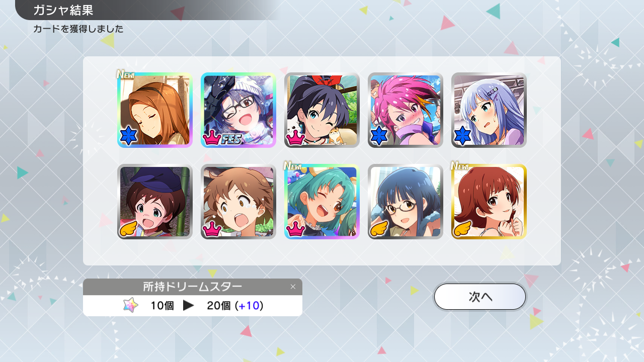Viewport: 644px width, 362px height.
Task: Open the gold-framed red-haired girl card
Action: pos(489,202)
